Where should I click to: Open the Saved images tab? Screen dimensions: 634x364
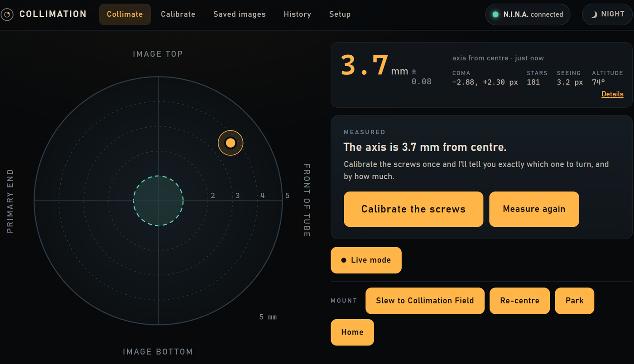click(240, 14)
